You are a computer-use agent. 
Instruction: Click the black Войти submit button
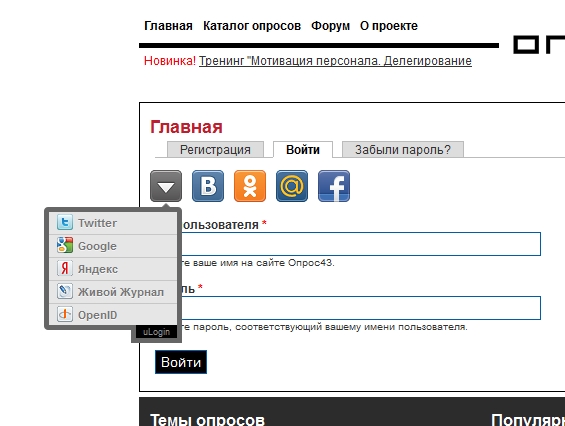point(181,362)
